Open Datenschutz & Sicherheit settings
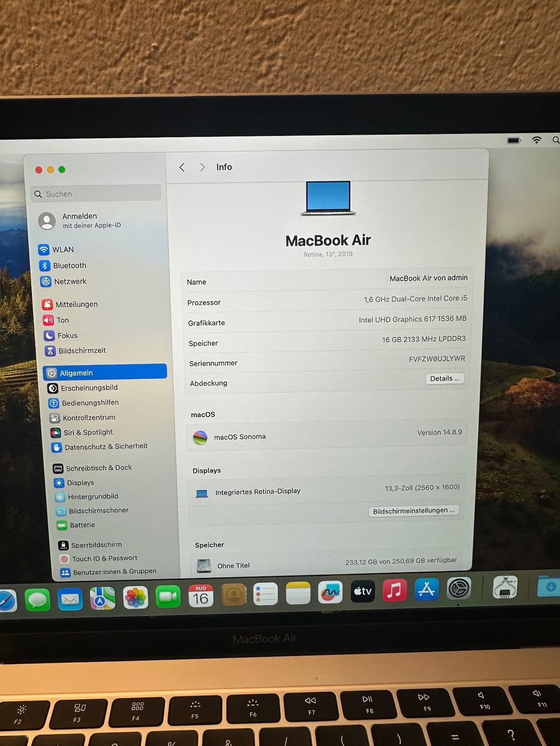560x746 pixels. click(x=100, y=446)
